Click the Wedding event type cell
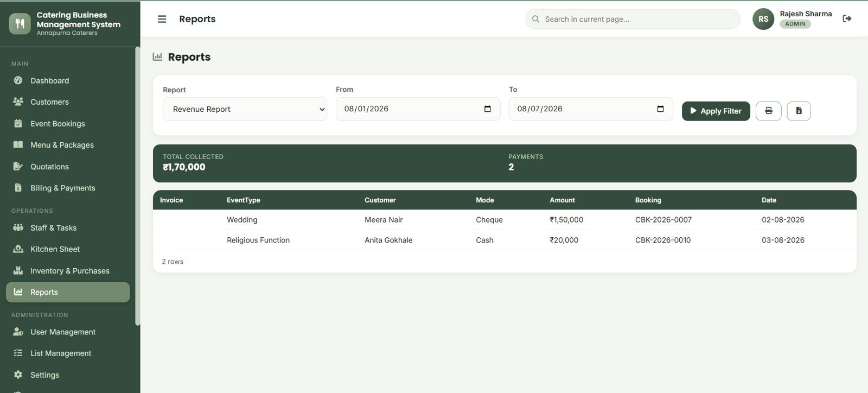Viewport: 868px width, 393px height. pyautogui.click(x=242, y=220)
